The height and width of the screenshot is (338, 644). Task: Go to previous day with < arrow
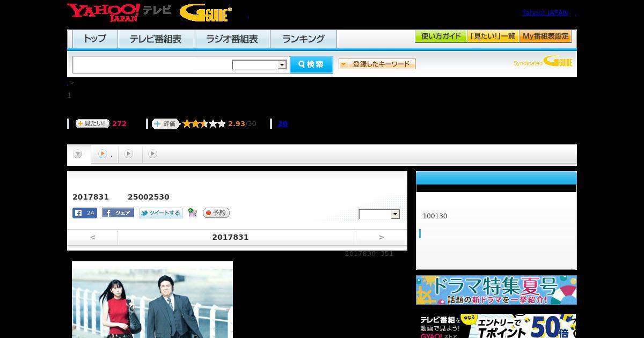[x=93, y=237]
